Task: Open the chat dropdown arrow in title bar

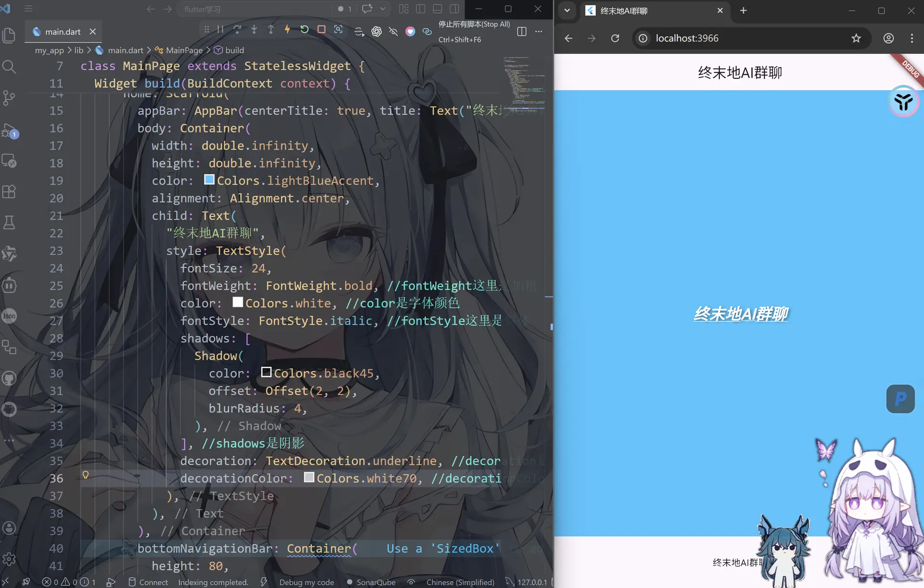Action: 383,9
